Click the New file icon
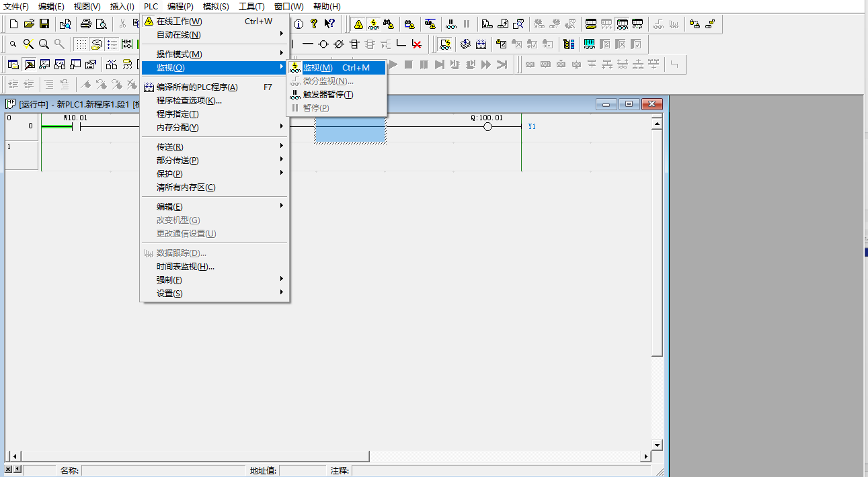Image resolution: width=868 pixels, height=477 pixels. [14, 24]
